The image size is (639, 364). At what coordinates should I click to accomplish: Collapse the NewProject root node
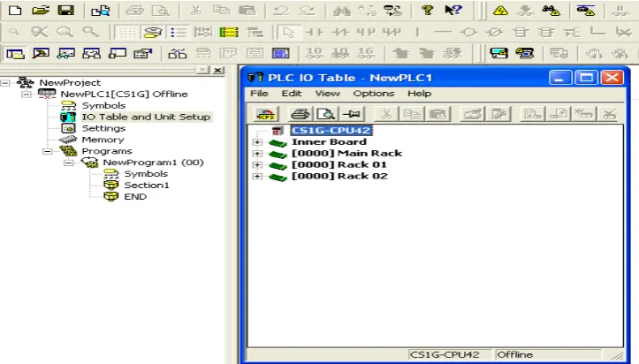(5, 83)
